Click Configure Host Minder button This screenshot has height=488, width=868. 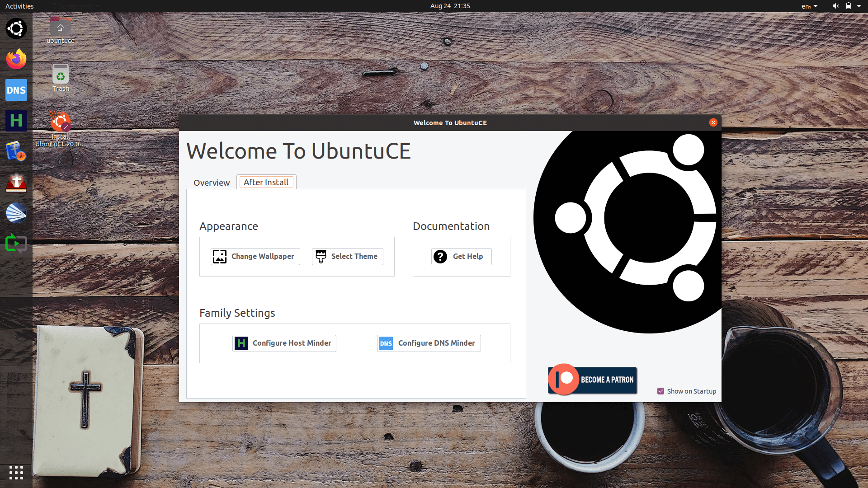[x=284, y=343]
